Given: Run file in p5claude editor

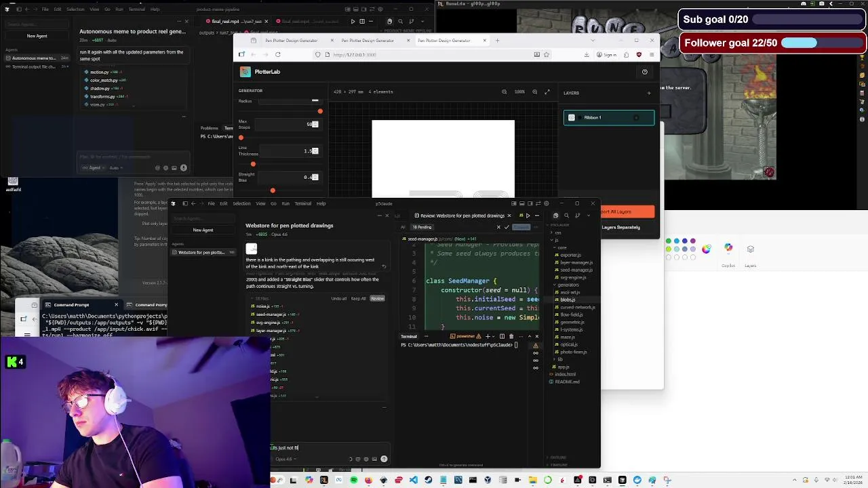Looking at the screenshot, I should 528,216.
